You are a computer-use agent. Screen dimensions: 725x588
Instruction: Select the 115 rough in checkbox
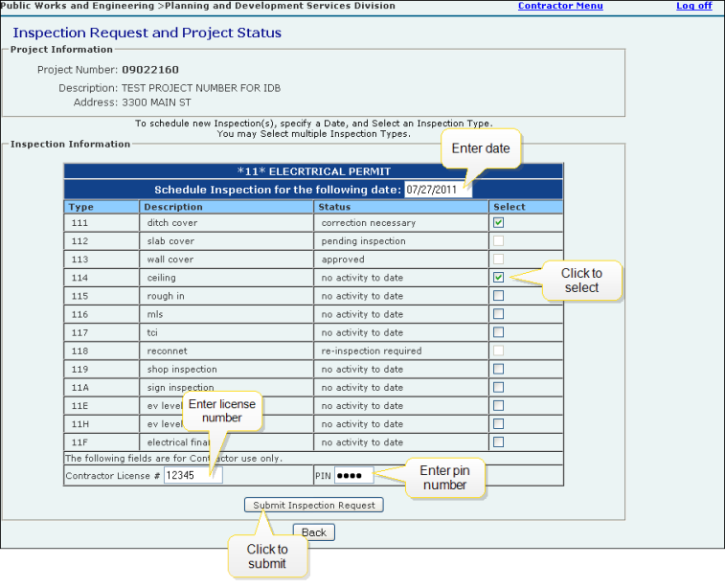coord(498,296)
